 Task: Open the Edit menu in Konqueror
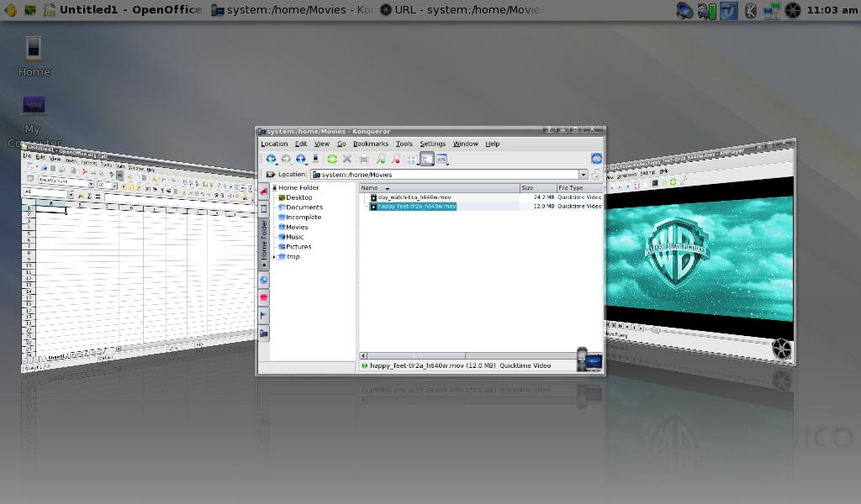[301, 144]
